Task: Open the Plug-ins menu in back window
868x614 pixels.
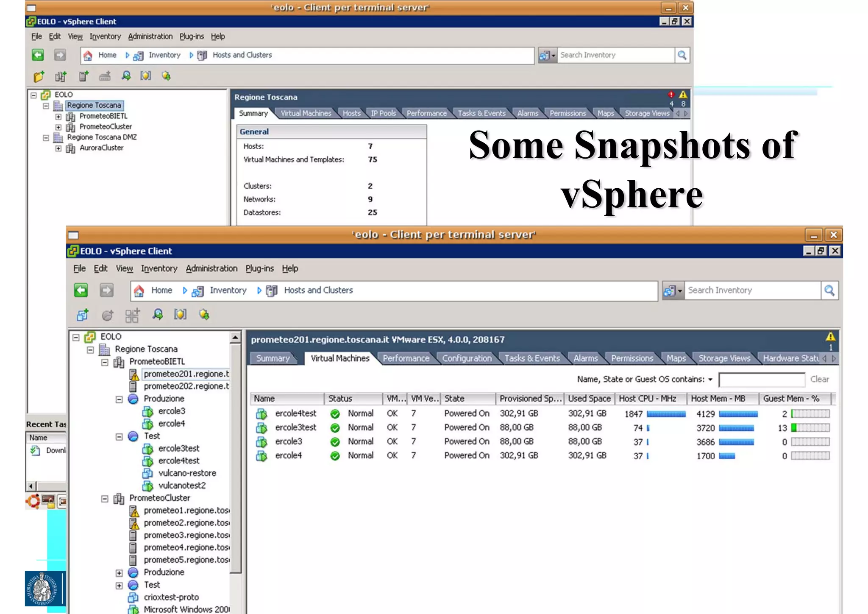Action: pos(192,36)
